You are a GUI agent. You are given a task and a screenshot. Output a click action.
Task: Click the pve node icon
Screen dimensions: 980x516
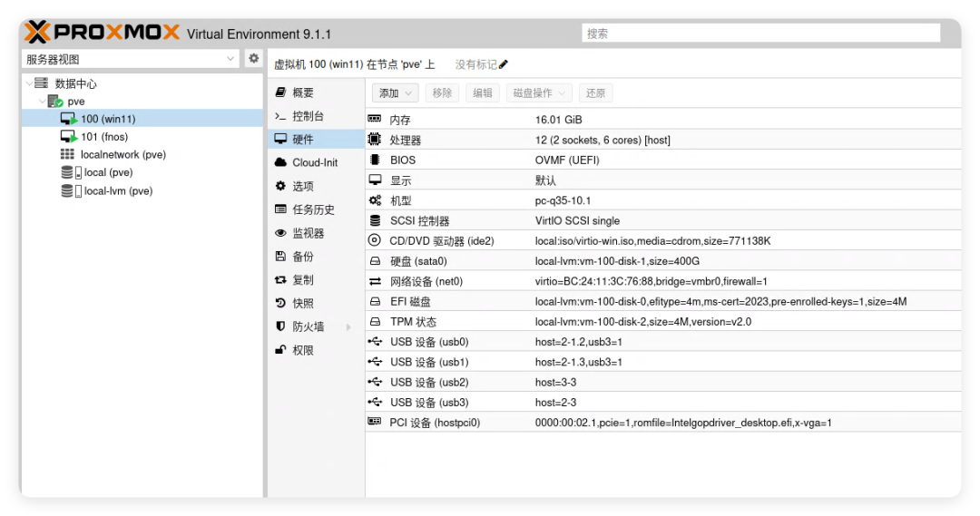[x=55, y=102]
